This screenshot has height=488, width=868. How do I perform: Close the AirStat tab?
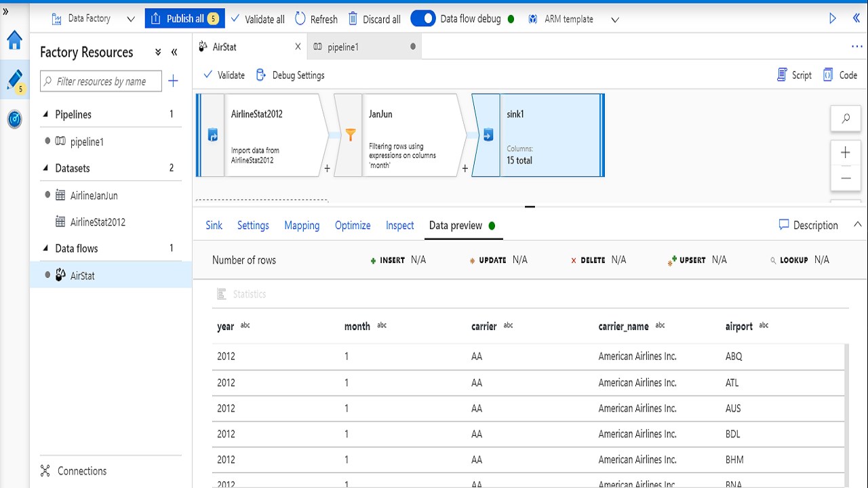tap(298, 47)
